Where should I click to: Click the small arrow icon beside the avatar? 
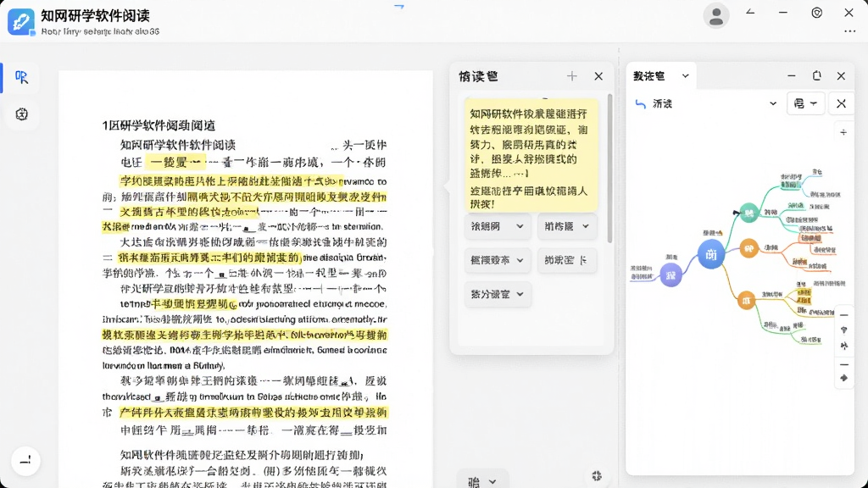(x=750, y=12)
